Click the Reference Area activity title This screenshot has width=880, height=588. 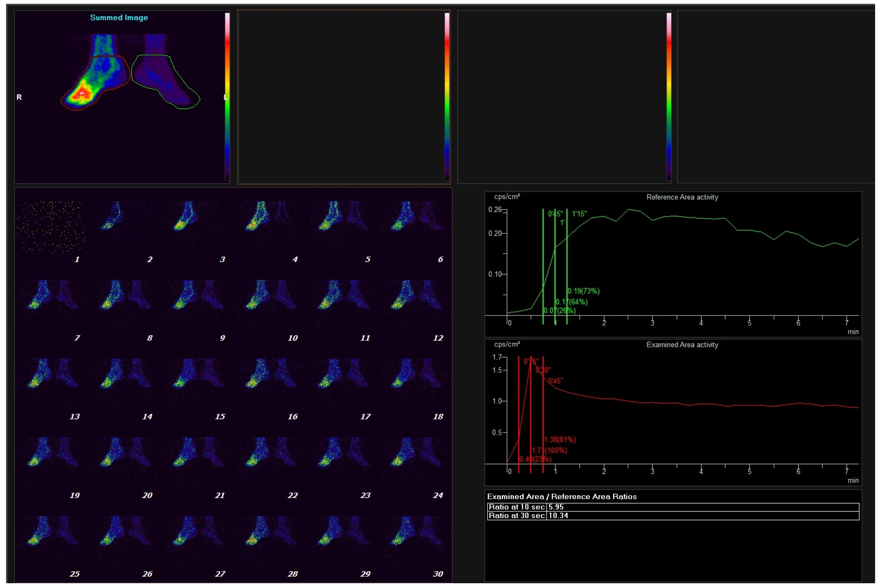(x=682, y=197)
